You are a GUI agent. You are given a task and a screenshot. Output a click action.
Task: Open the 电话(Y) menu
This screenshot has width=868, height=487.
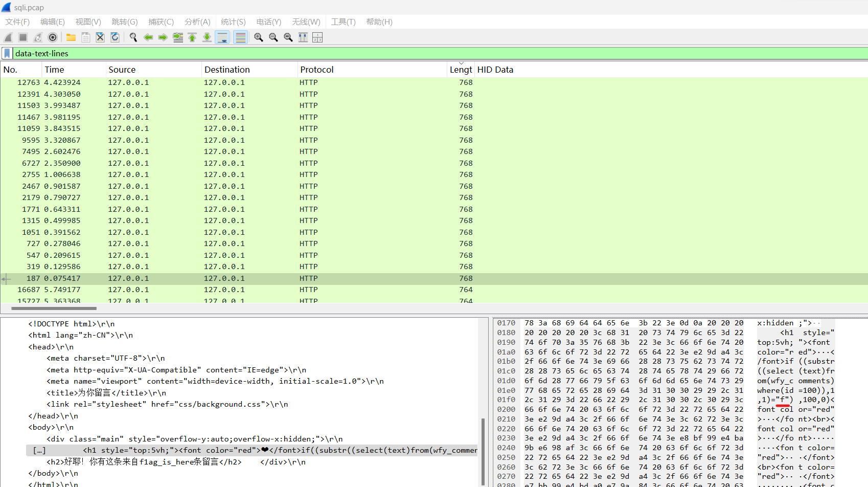[x=269, y=22]
